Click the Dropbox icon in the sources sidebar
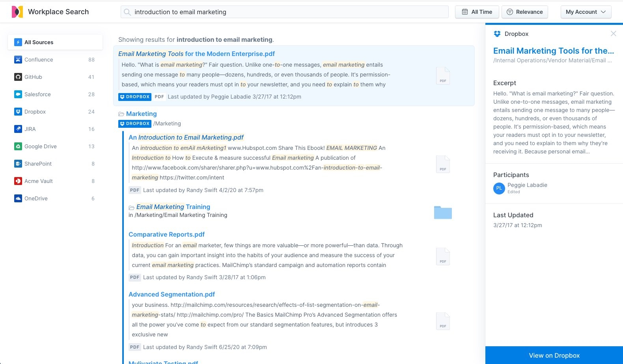This screenshot has width=623, height=364. pyautogui.click(x=18, y=112)
